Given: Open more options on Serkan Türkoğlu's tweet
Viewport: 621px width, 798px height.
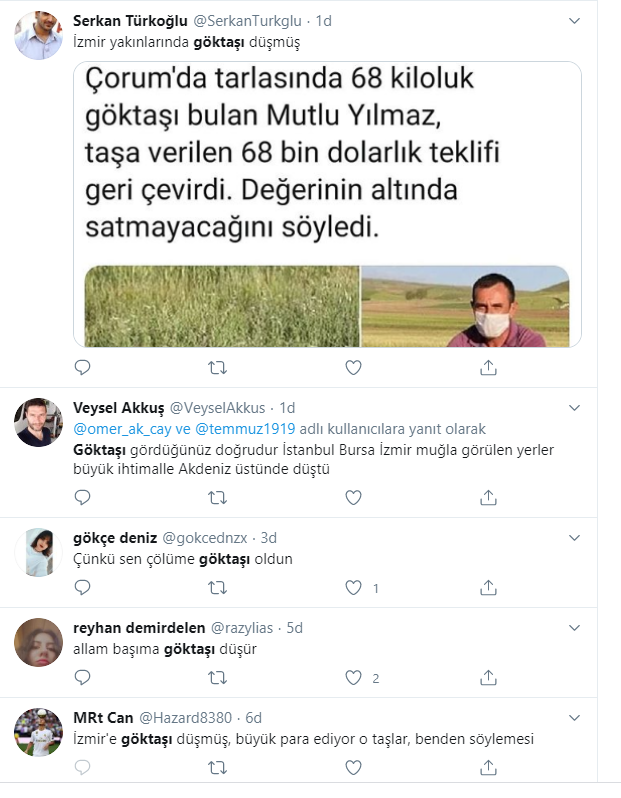Looking at the screenshot, I should point(573,19).
